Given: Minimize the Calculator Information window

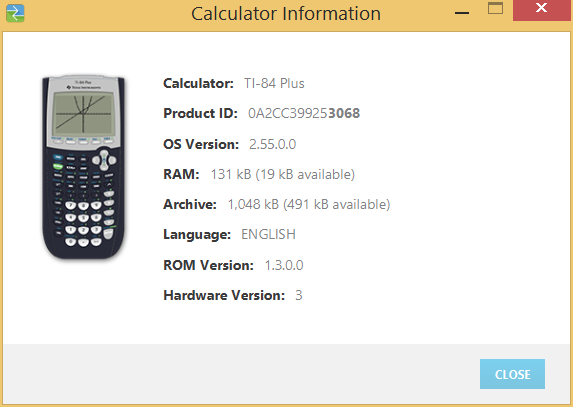Looking at the screenshot, I should click(462, 12).
